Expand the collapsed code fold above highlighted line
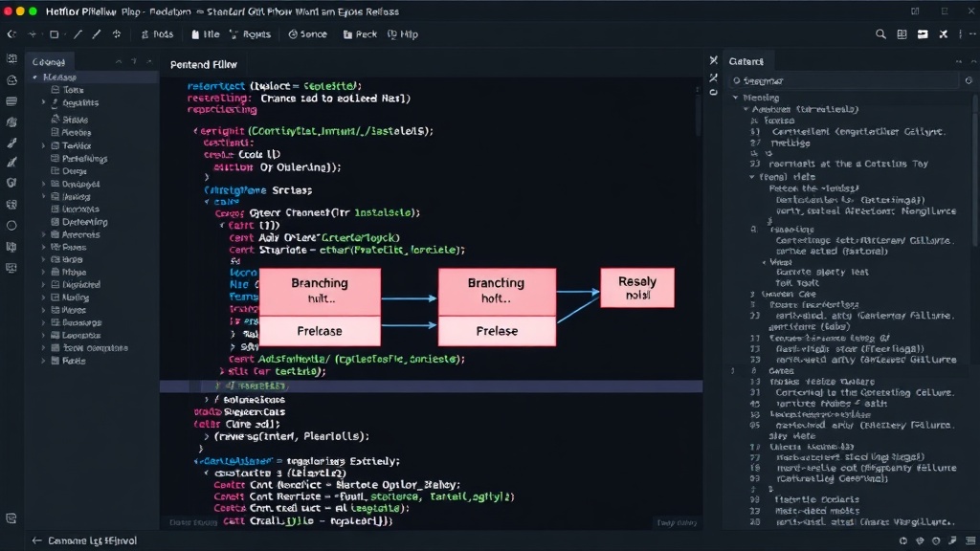 (x=221, y=371)
